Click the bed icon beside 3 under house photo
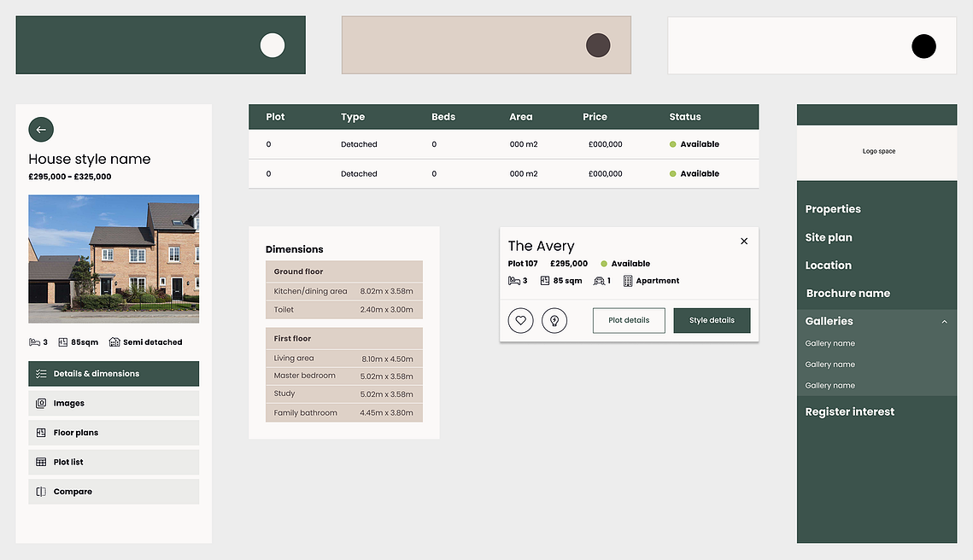Screen dimensions: 973x560 pos(34,342)
